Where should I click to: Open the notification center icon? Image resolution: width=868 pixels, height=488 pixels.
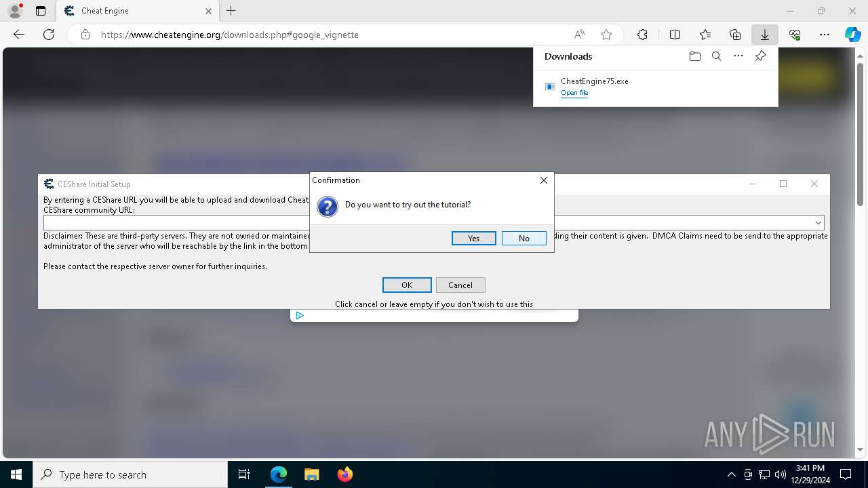(846, 474)
